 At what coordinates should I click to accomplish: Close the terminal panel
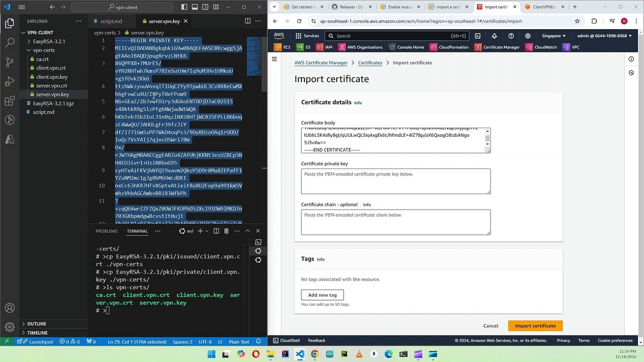[258, 231]
